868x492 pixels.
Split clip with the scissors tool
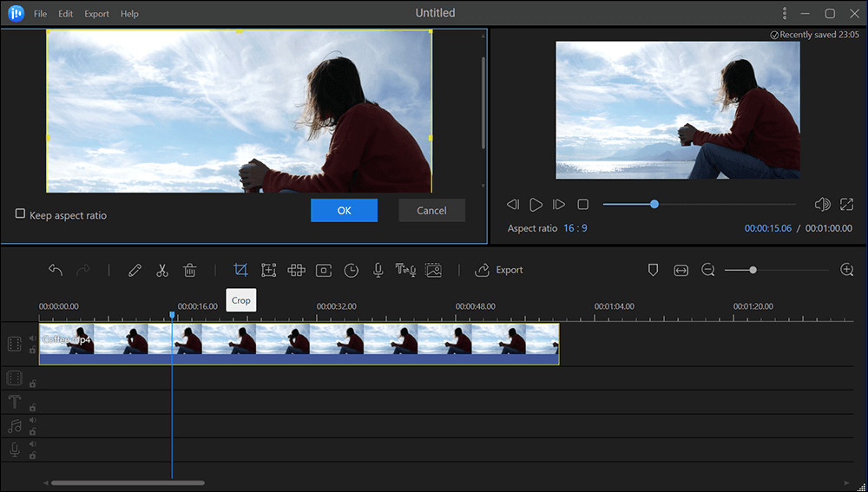(x=161, y=270)
